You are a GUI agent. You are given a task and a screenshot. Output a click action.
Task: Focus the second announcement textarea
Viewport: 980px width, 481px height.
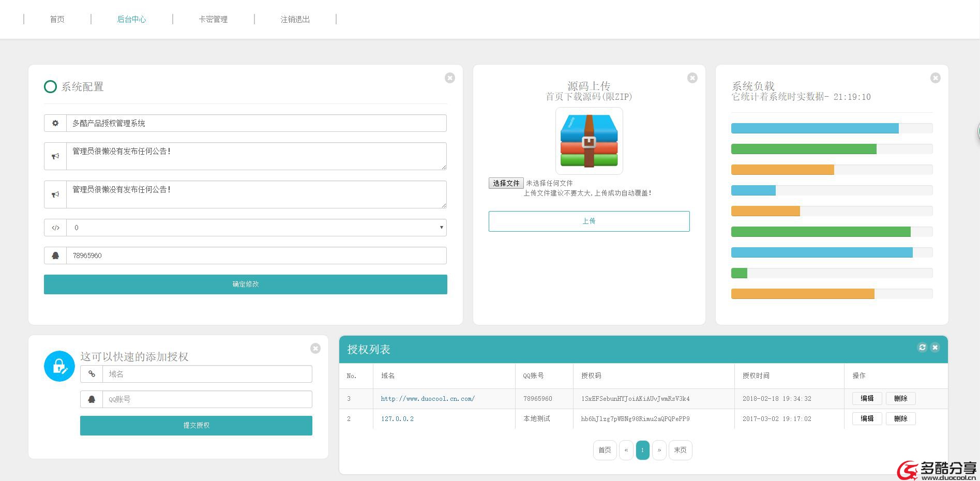click(x=257, y=194)
